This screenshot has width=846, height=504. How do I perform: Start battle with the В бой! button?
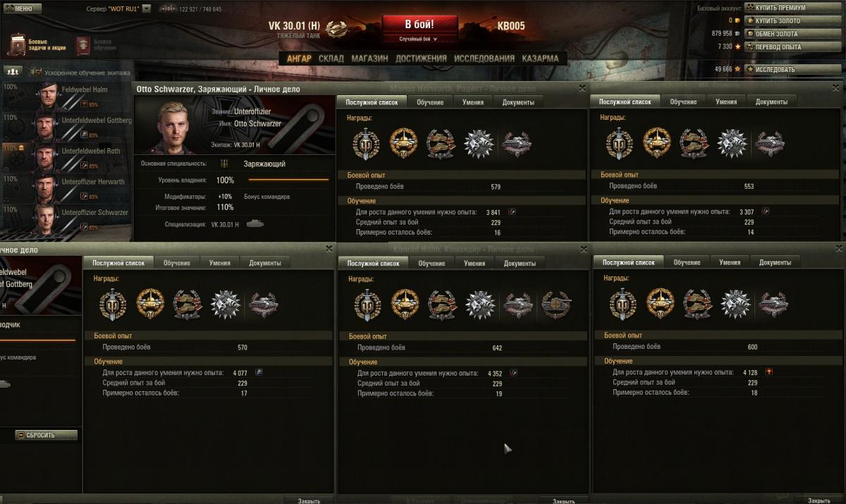(x=419, y=25)
